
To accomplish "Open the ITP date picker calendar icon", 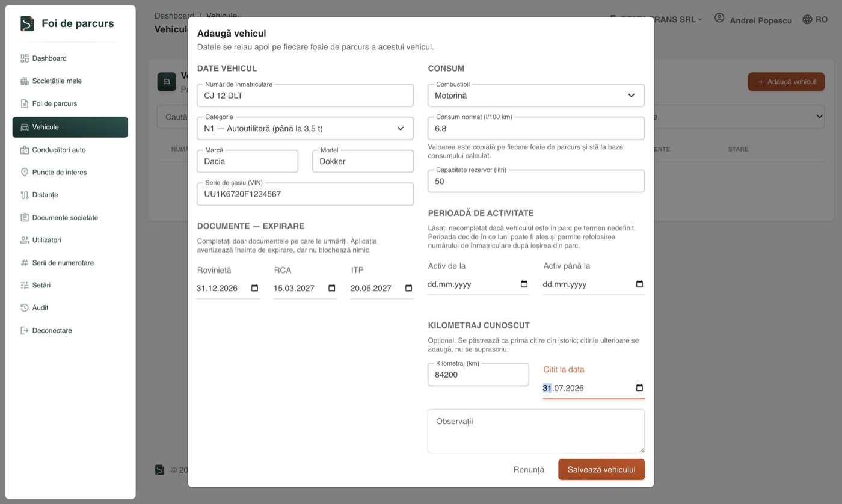I will (408, 288).
